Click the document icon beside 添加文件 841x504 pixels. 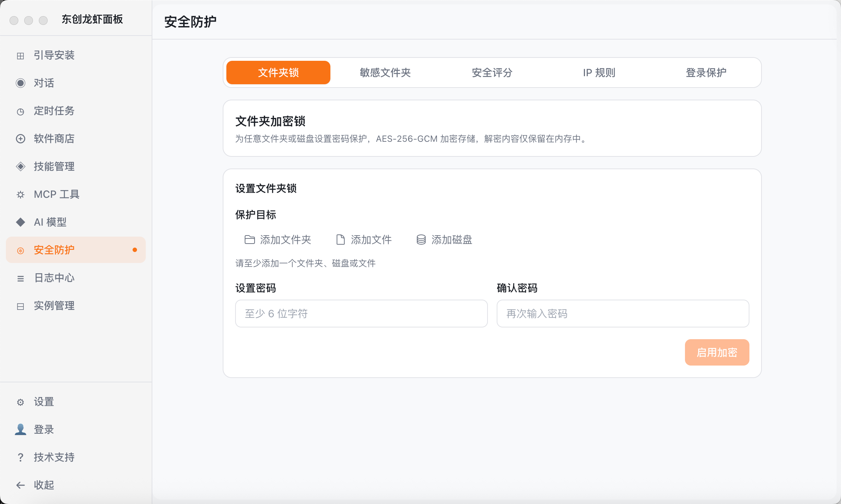pyautogui.click(x=341, y=240)
